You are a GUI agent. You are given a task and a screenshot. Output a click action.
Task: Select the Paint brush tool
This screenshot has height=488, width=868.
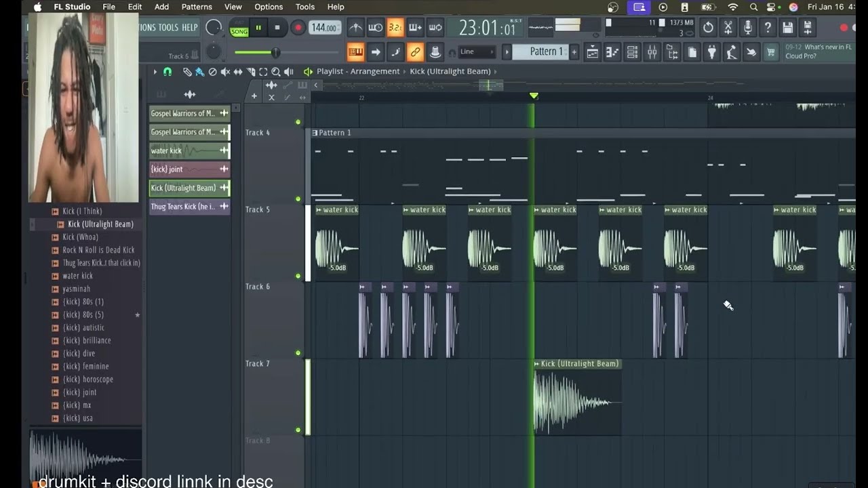coord(199,72)
